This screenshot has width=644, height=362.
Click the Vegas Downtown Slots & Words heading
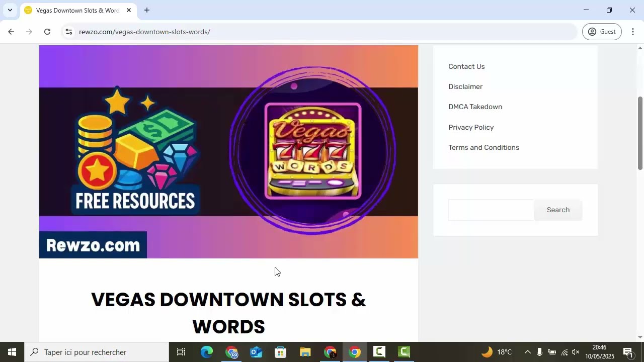228,313
